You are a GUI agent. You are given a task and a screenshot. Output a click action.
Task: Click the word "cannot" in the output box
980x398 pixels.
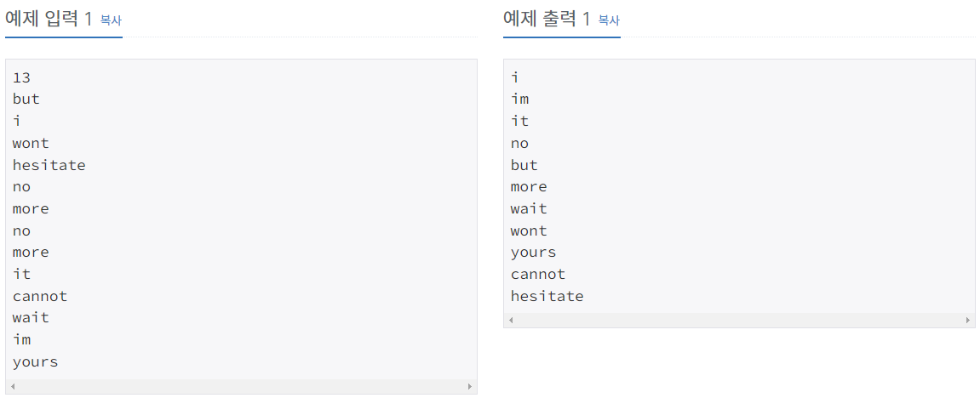[538, 274]
